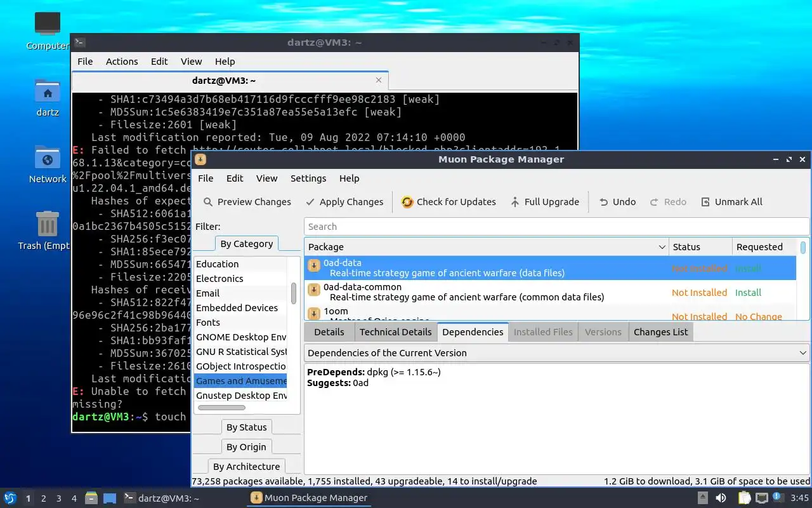Switch to the Changes List tab
The image size is (812, 508).
coord(660,332)
